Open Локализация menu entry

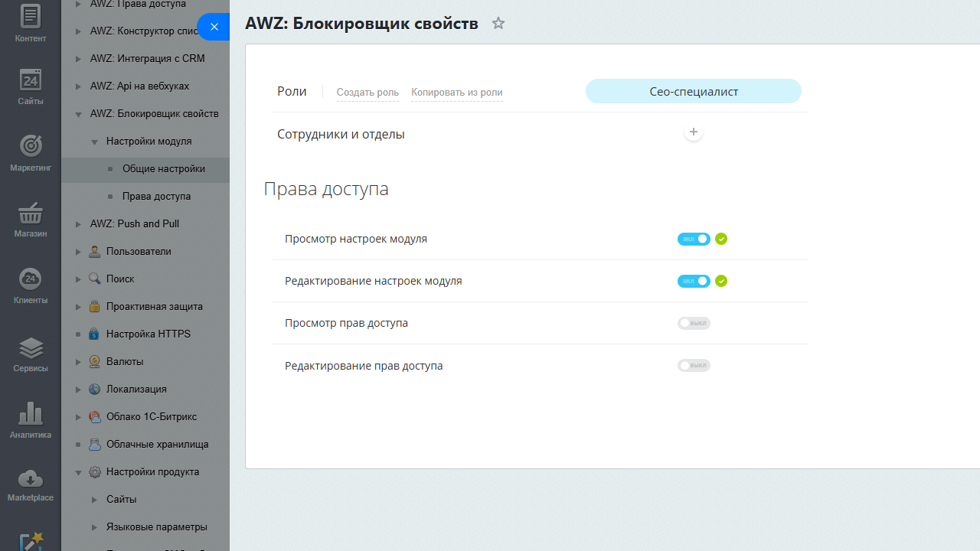click(136, 390)
